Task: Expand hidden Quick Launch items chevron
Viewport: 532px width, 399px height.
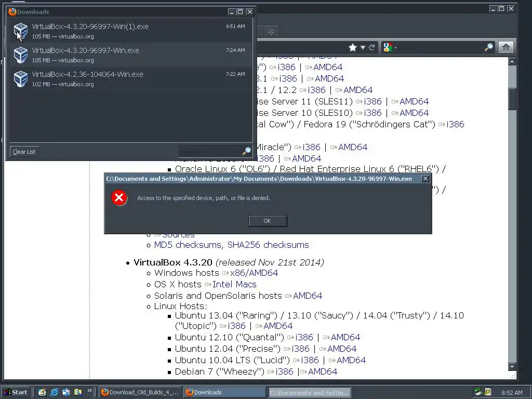Action: (x=89, y=391)
